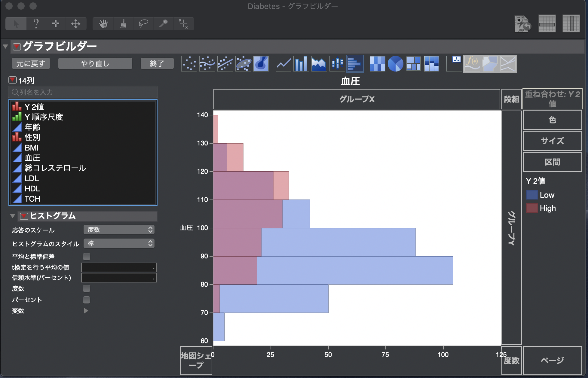Expand the 変数 section
588x378 pixels.
(86, 311)
